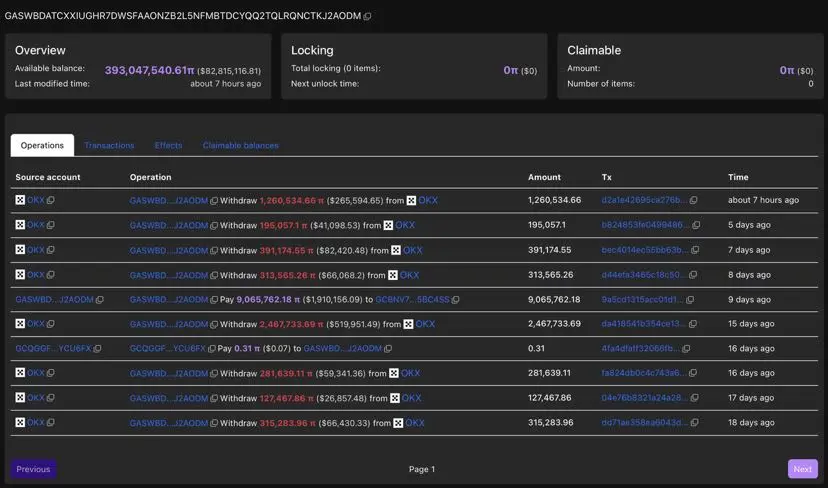Copy the wallet address at page top
Image resolution: width=828 pixels, height=488 pixels.
pos(368,17)
